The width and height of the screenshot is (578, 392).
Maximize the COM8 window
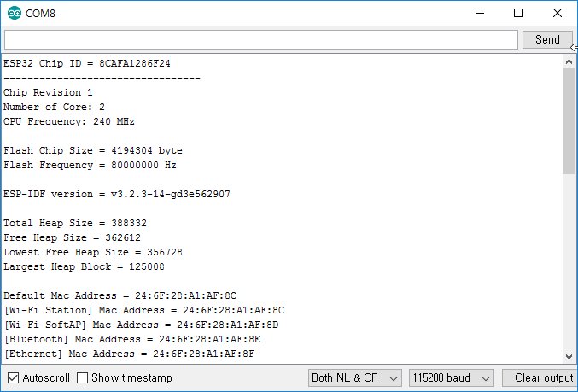pyautogui.click(x=518, y=14)
